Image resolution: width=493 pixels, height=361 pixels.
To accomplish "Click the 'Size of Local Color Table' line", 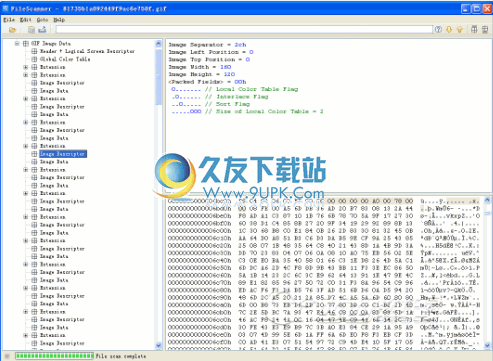I will pos(247,111).
